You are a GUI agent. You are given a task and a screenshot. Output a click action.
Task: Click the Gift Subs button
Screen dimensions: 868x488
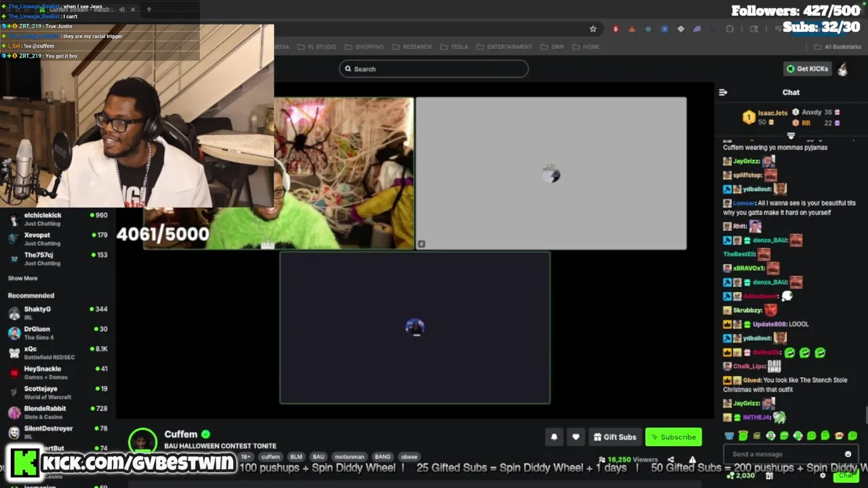[615, 437]
